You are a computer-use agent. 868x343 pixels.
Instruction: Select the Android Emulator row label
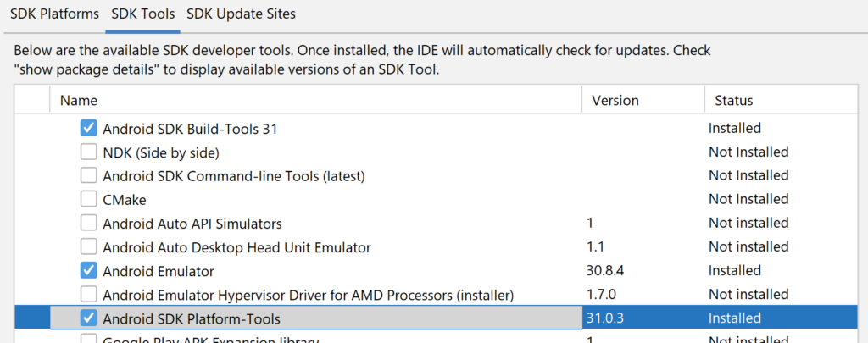coord(159,272)
